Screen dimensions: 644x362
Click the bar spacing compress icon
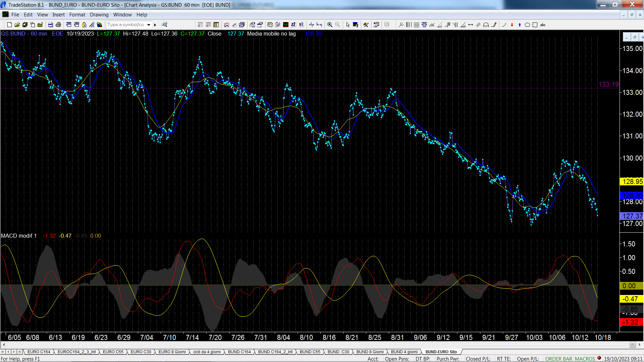pyautogui.click(x=311, y=25)
